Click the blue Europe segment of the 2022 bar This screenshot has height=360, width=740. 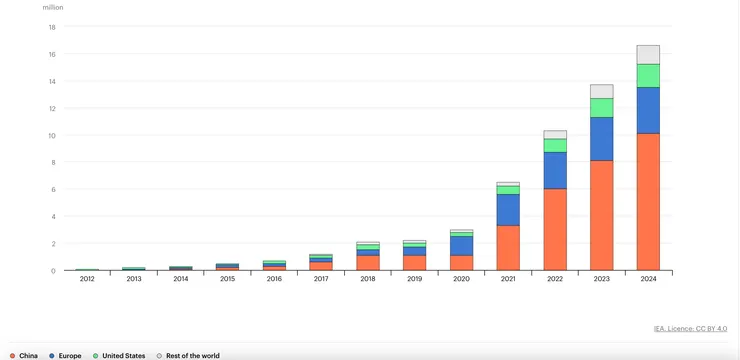tap(555, 170)
